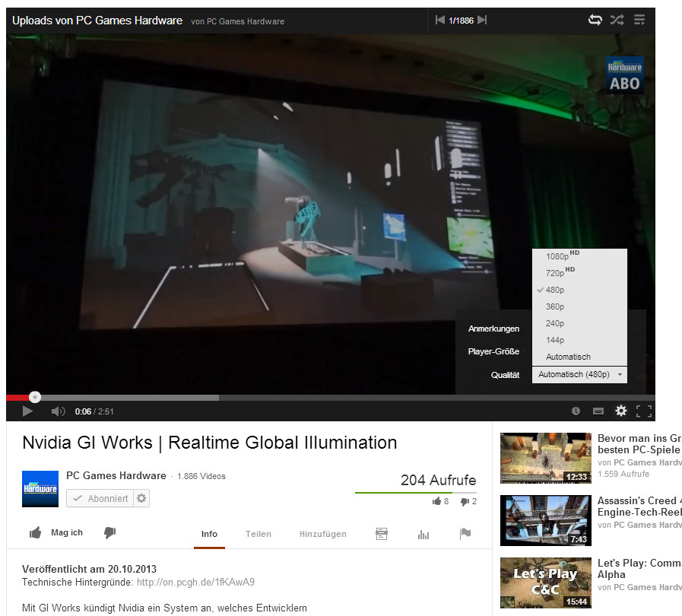
Task: Click 'Veröffentlicht am 20.10.2013' text
Action: pyautogui.click(x=89, y=569)
